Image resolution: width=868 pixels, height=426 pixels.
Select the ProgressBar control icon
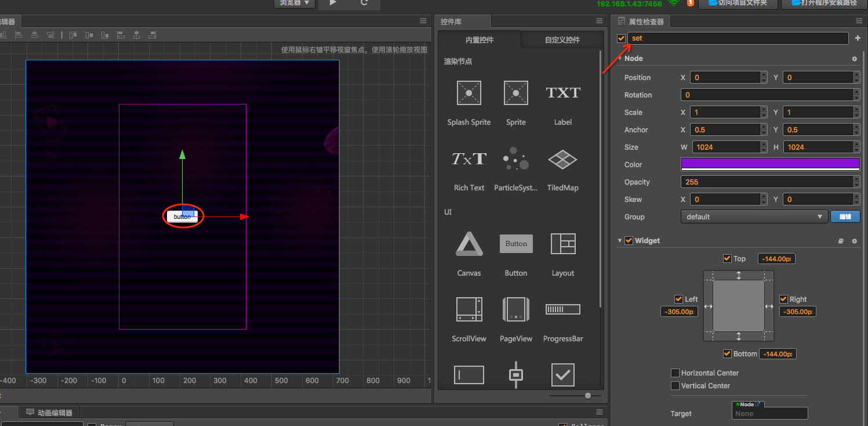[x=562, y=309]
